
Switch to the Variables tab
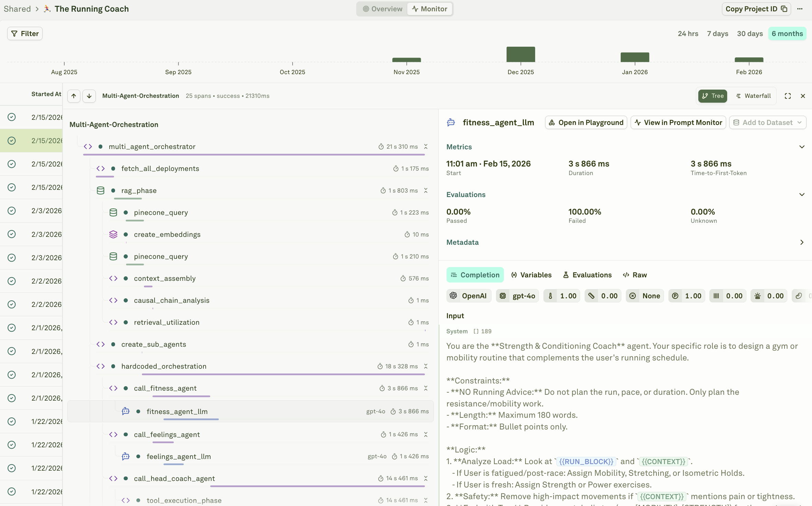(531, 275)
